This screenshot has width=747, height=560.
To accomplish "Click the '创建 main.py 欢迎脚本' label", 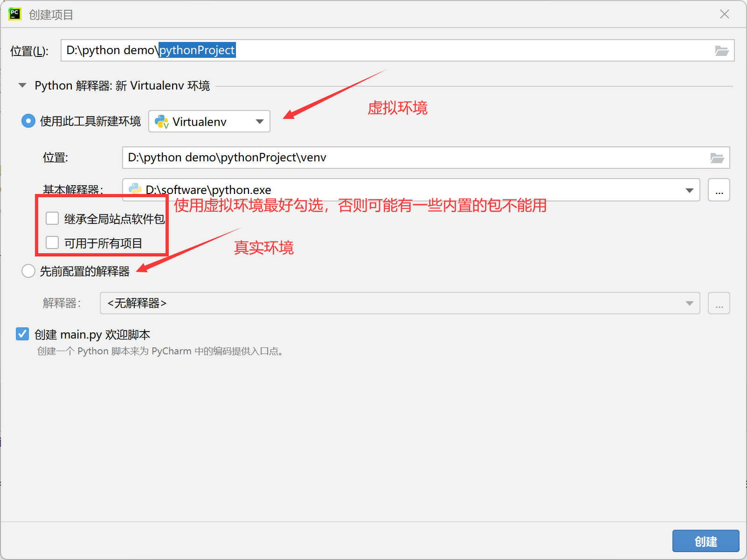I will pos(92,334).
